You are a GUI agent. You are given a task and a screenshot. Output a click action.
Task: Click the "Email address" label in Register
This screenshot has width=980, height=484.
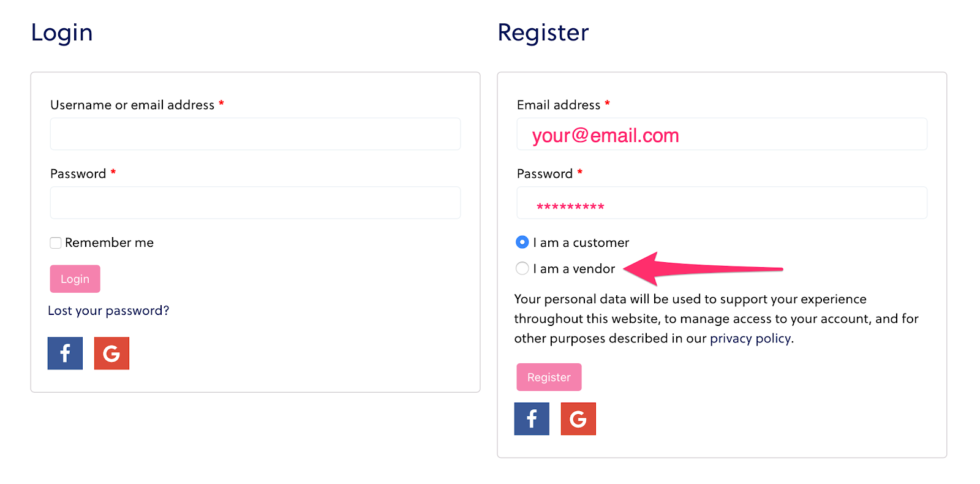point(559,105)
